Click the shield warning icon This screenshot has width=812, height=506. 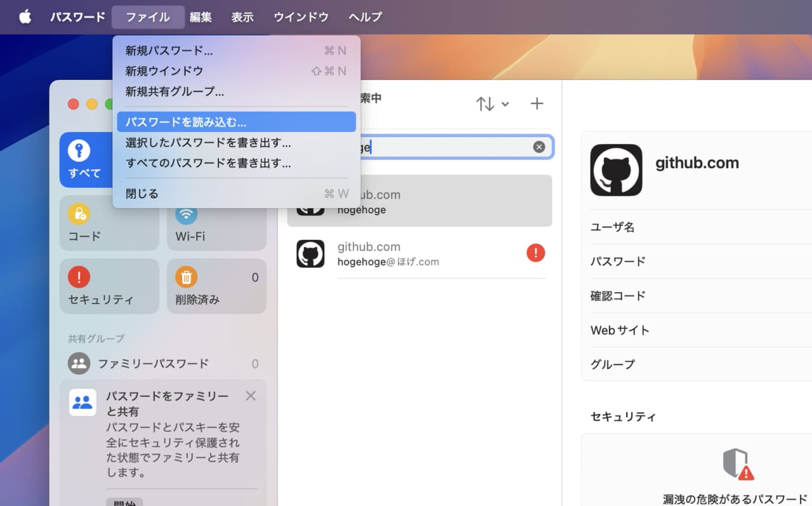point(738,464)
